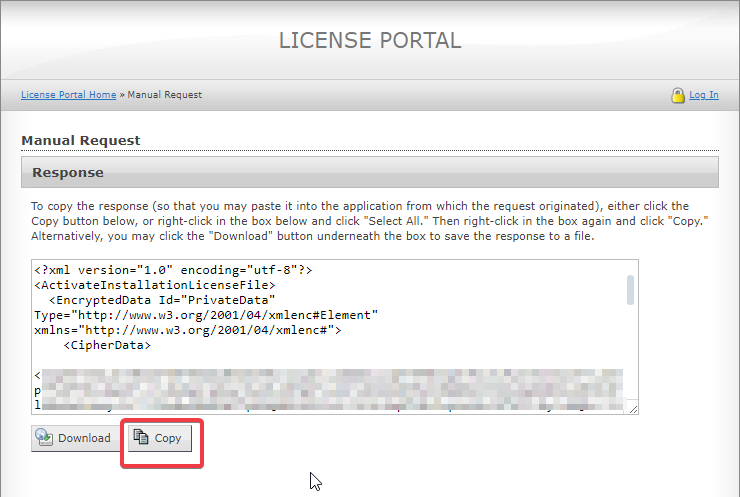Click the clipboard icon on the Copy button
This screenshot has height=497, width=740.
pyautogui.click(x=141, y=438)
